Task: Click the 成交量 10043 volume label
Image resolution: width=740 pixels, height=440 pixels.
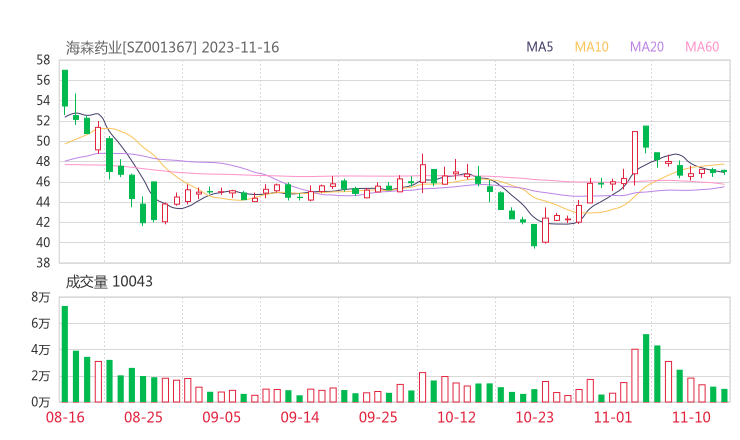Action: pyautogui.click(x=109, y=282)
